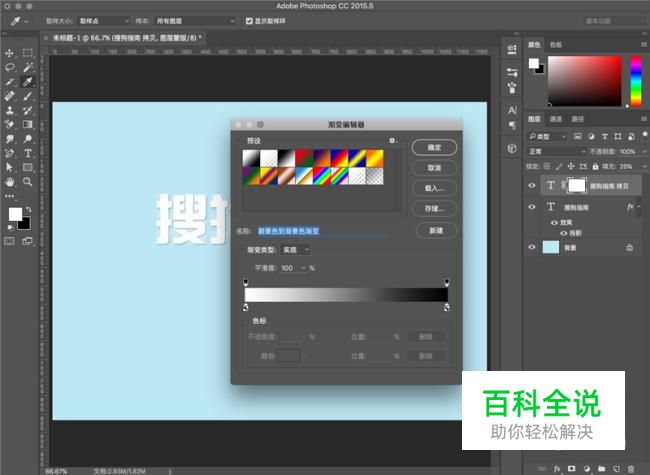
Task: Click the New button in Gradient Editor
Action: (436, 230)
